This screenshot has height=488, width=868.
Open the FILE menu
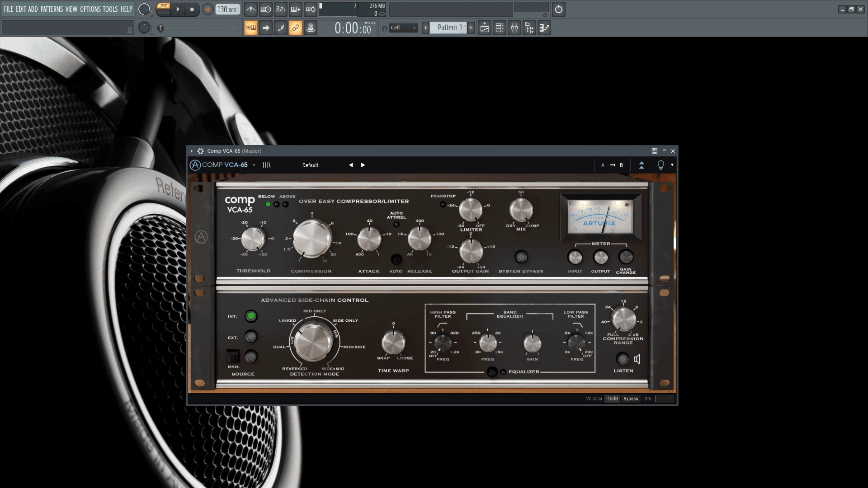pos(9,9)
